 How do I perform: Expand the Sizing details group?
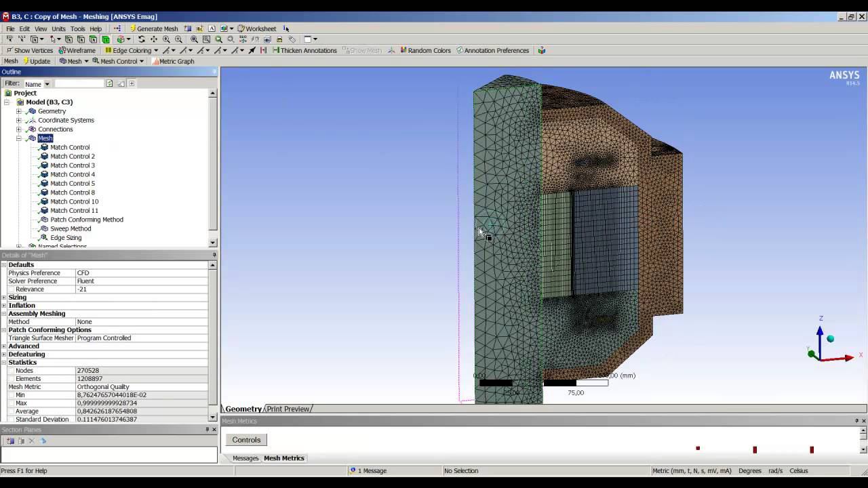click(x=4, y=298)
